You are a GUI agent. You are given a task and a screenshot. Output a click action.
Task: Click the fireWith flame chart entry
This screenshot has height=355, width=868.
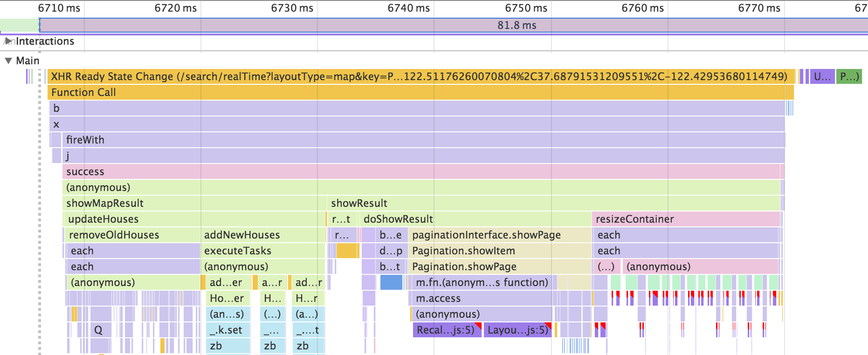(x=423, y=140)
